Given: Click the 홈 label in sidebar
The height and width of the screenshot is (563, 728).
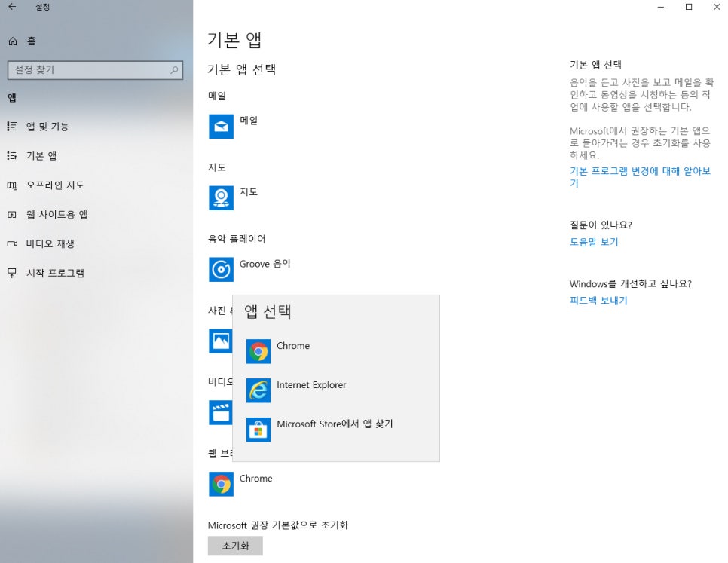Looking at the screenshot, I should (x=31, y=41).
